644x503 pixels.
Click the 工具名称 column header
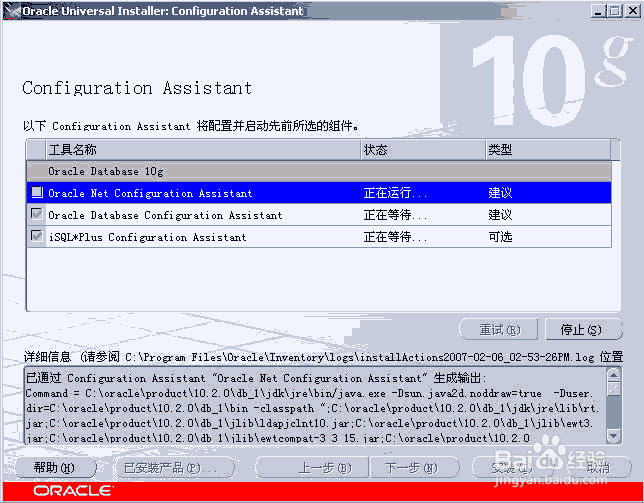pyautogui.click(x=203, y=149)
